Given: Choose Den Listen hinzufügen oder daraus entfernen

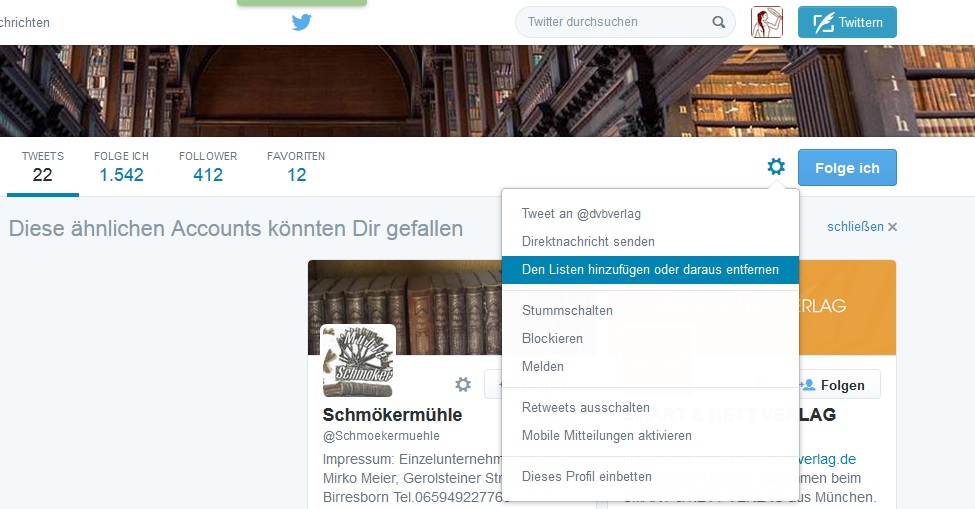Looking at the screenshot, I should pyautogui.click(x=650, y=270).
